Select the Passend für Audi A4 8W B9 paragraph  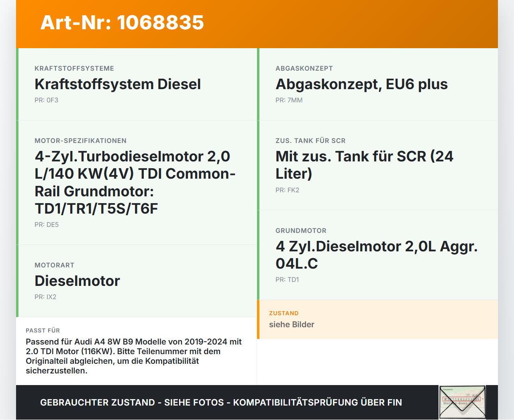pyautogui.click(x=134, y=356)
